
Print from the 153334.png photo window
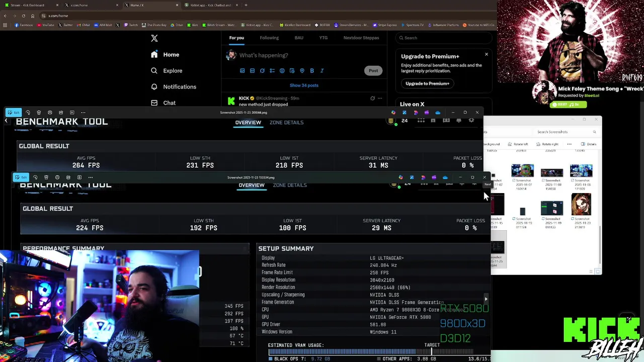[x=57, y=177]
